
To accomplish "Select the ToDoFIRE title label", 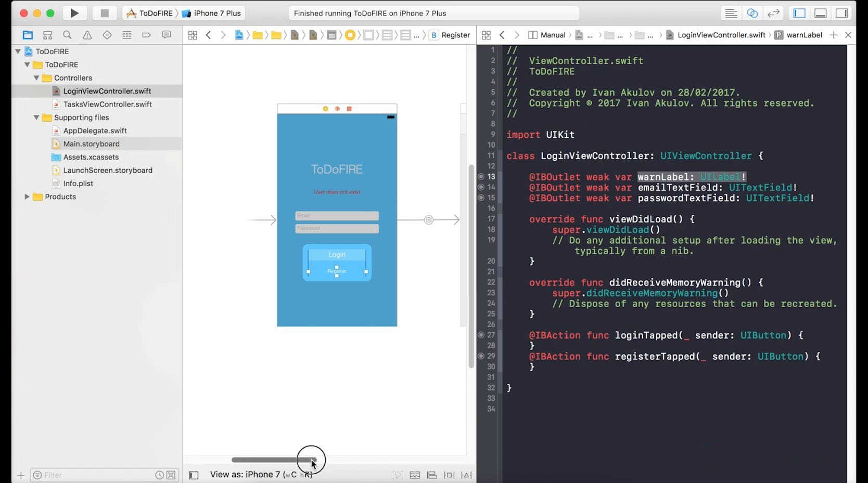I will tap(337, 169).
